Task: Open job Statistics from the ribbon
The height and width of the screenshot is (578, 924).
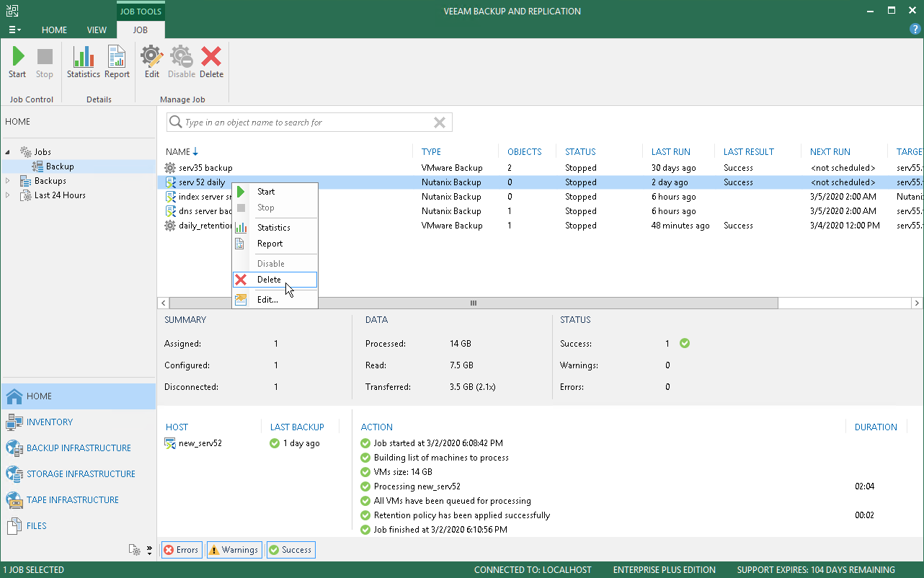Action: (84, 62)
